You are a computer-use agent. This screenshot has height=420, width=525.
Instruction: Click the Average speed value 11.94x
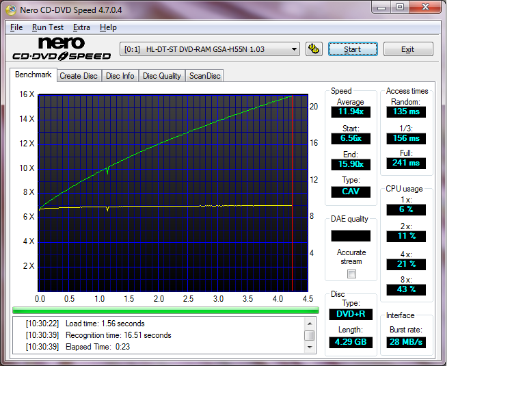pos(351,111)
